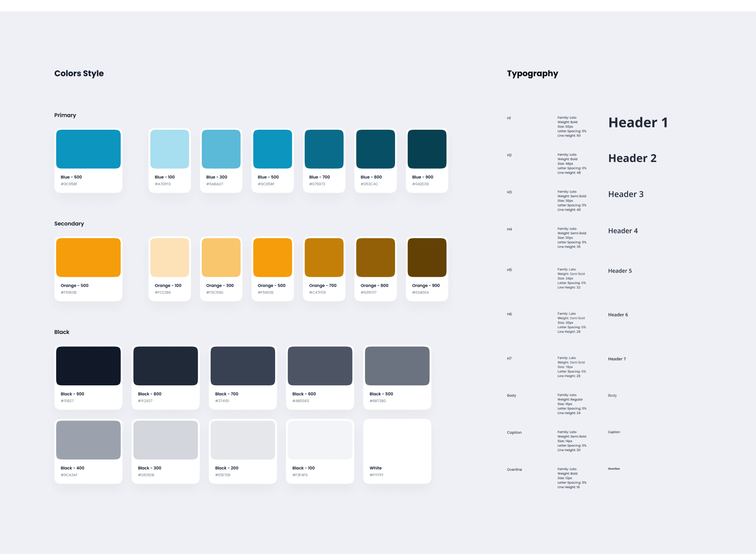Click the H1 style label

[x=509, y=118]
